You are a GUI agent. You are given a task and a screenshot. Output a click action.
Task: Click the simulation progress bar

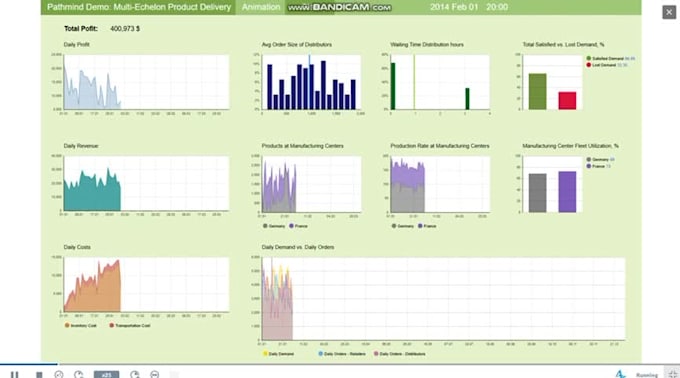click(340, 364)
